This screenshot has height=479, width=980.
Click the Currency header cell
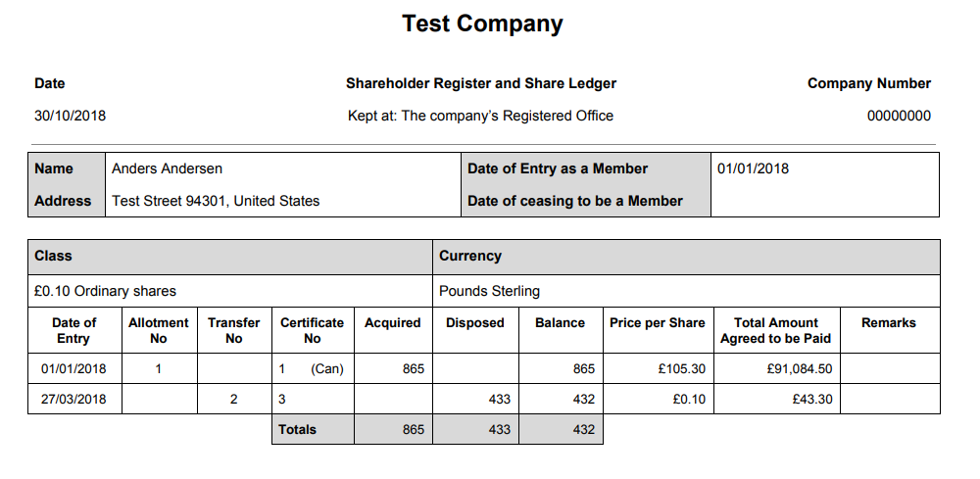pos(686,257)
